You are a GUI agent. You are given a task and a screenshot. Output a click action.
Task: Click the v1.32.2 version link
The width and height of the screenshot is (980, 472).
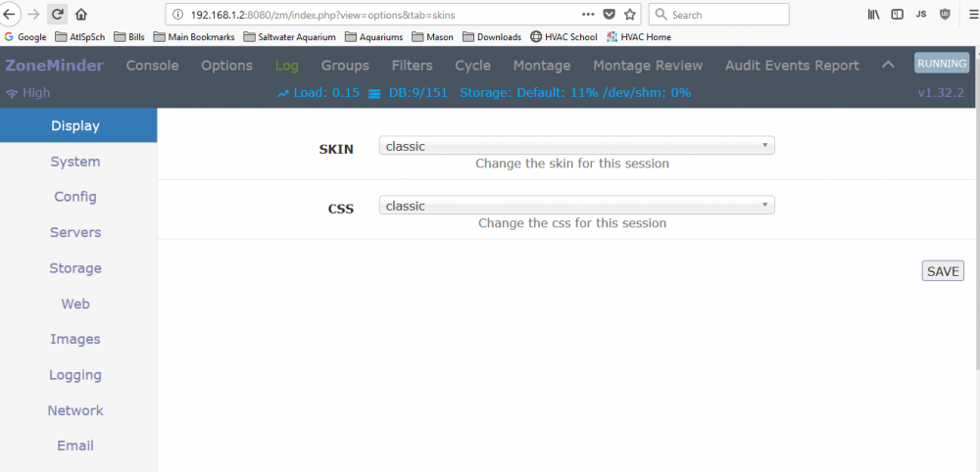pyautogui.click(x=941, y=93)
